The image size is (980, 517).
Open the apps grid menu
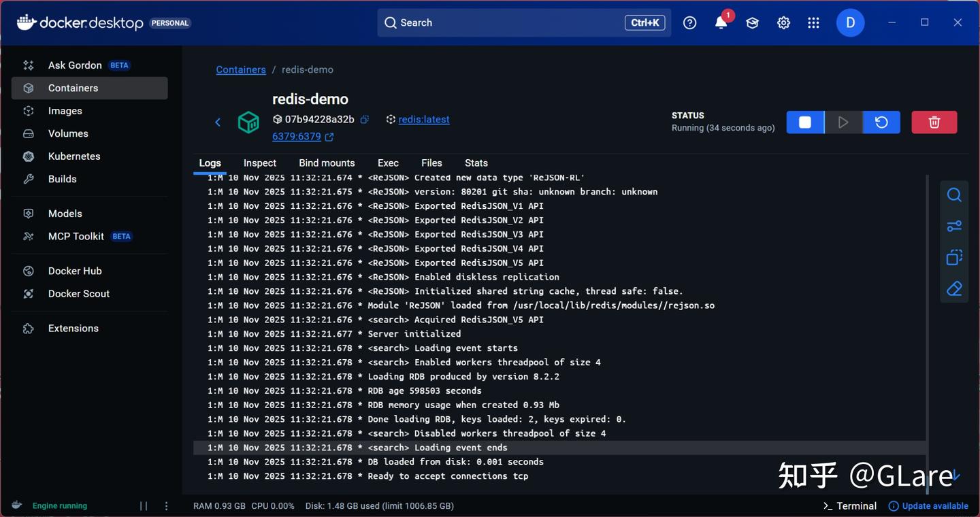pos(813,22)
